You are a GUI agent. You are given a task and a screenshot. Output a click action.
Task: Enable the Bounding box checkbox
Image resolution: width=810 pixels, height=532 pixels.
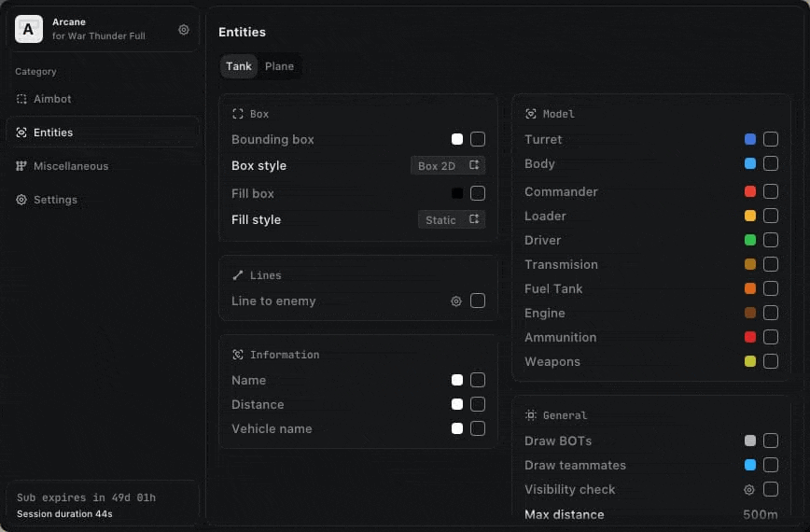pos(478,139)
